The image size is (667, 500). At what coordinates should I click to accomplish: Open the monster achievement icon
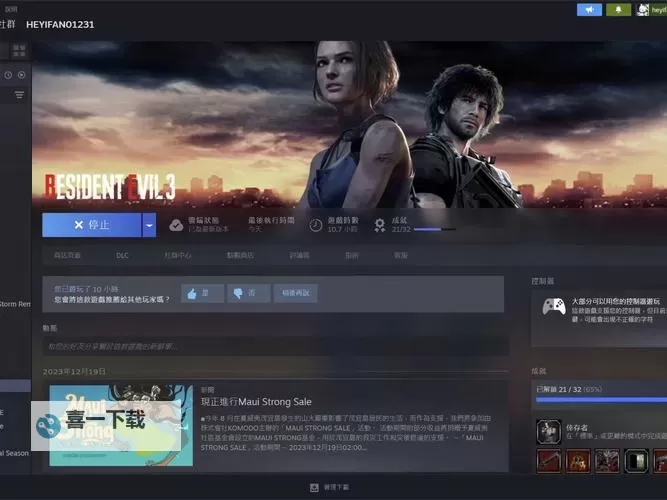[607, 461]
